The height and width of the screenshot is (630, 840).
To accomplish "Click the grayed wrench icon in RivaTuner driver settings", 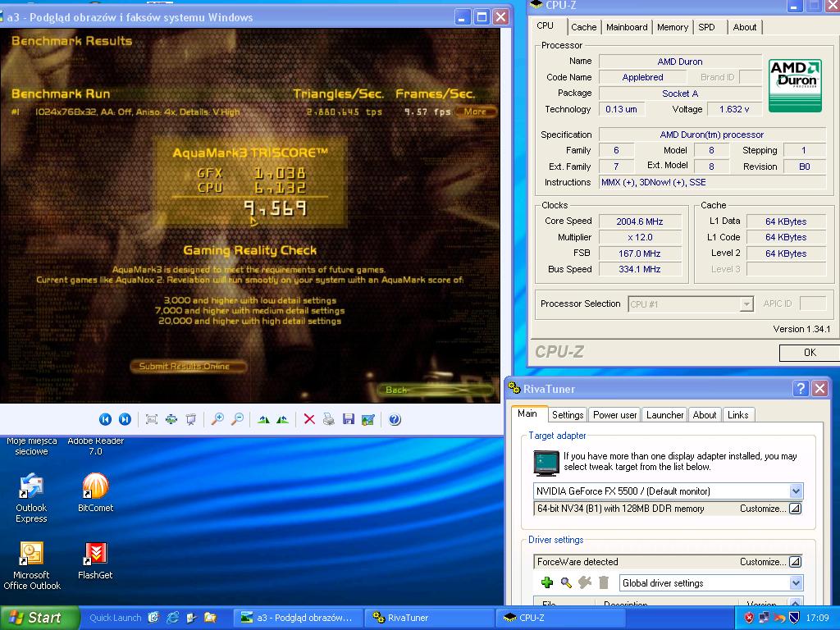I will click(x=585, y=582).
